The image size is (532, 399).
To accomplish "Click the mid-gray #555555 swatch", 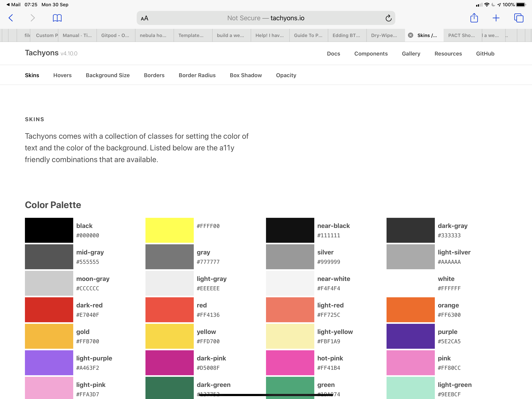I will coord(49,257).
